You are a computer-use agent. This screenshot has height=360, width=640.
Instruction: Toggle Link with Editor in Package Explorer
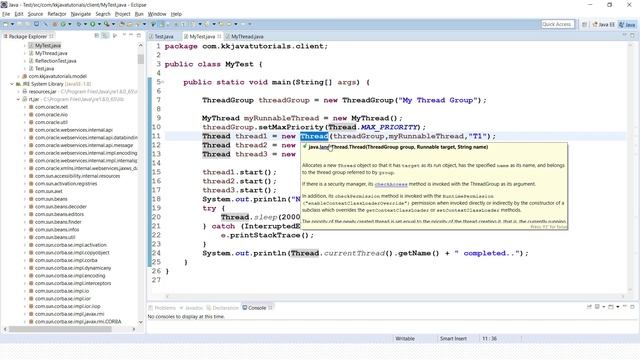(105, 36)
